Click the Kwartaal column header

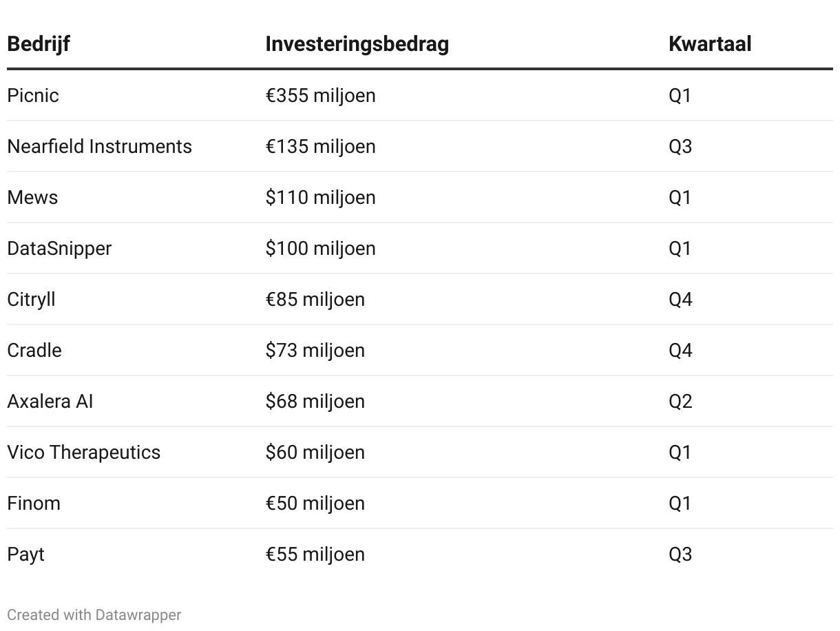tap(709, 44)
